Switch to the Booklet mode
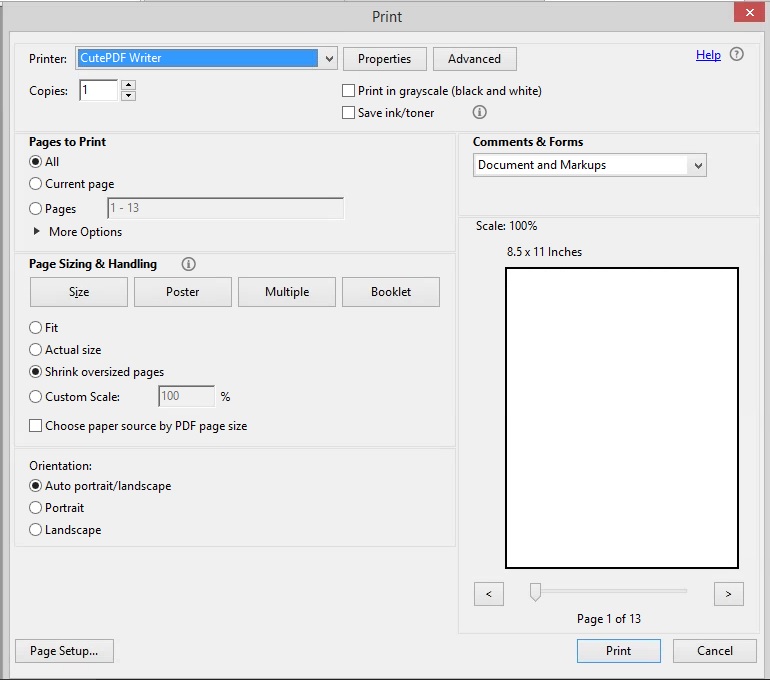770x680 pixels. pyautogui.click(x=391, y=292)
